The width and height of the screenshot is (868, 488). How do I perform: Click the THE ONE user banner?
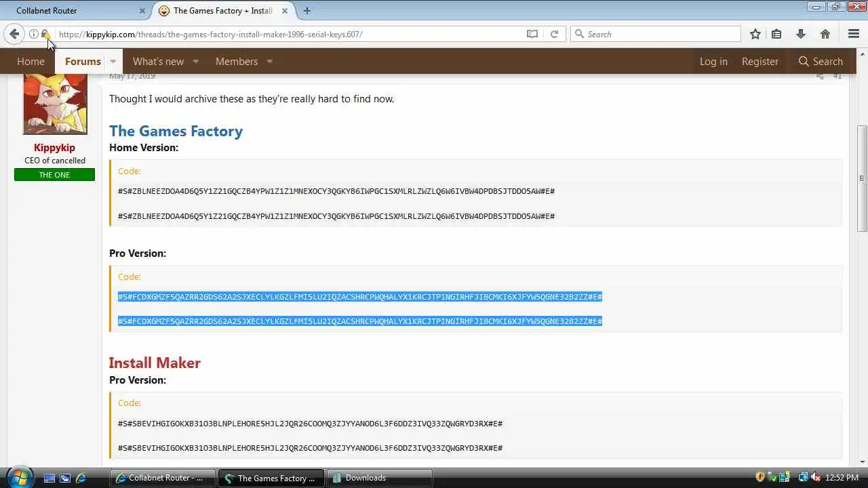pyautogui.click(x=54, y=175)
